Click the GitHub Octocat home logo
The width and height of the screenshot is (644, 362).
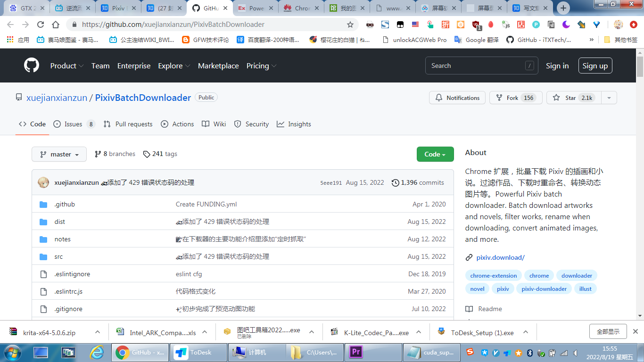click(x=31, y=66)
